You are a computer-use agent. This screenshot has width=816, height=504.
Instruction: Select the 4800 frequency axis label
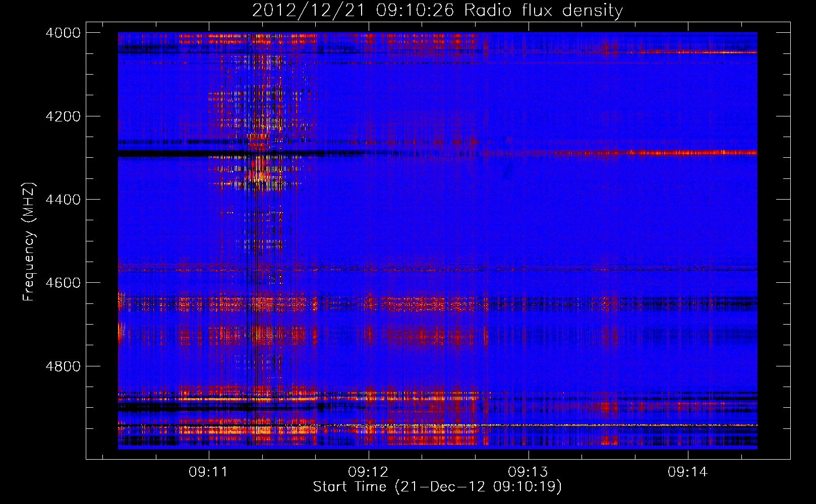(63, 366)
